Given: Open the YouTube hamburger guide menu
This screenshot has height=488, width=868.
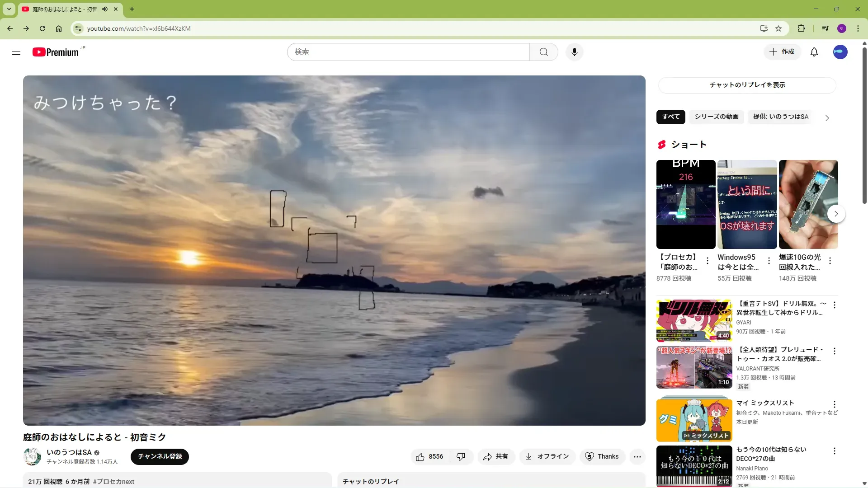Looking at the screenshot, I should click(x=16, y=52).
